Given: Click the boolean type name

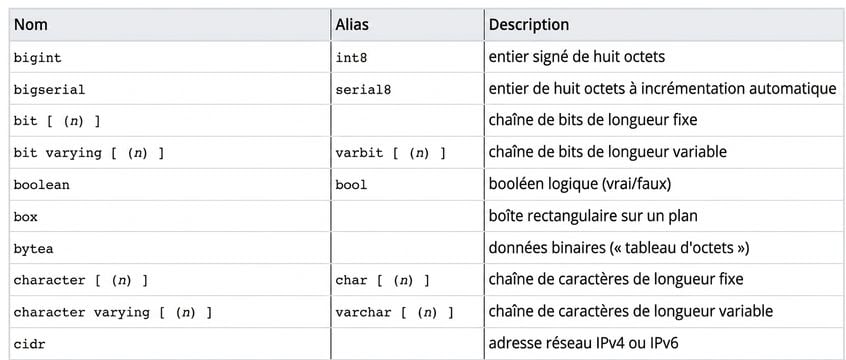Looking at the screenshot, I should pyautogui.click(x=42, y=185).
